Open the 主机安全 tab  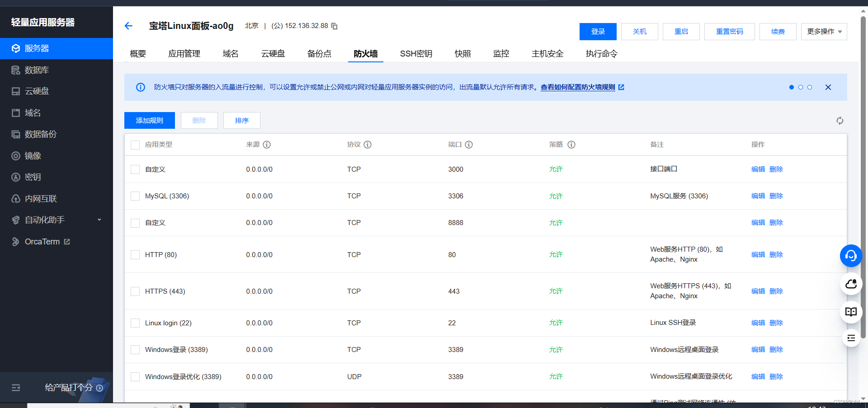[x=547, y=54]
